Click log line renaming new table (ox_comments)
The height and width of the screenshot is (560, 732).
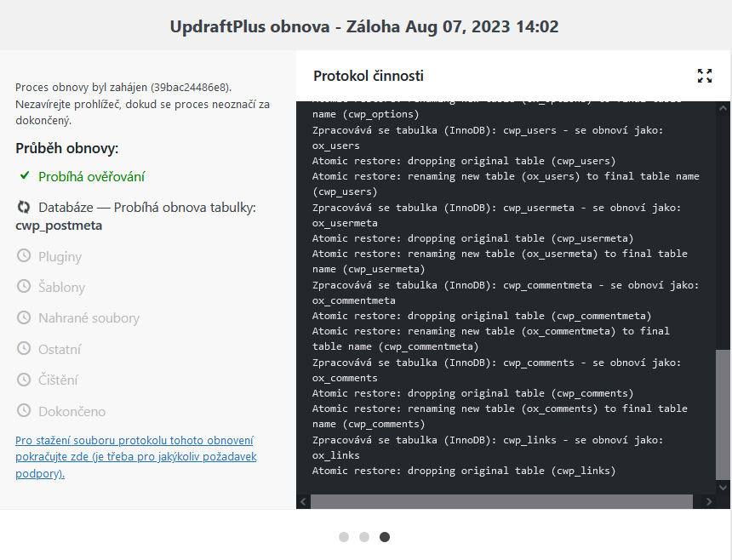click(500, 416)
